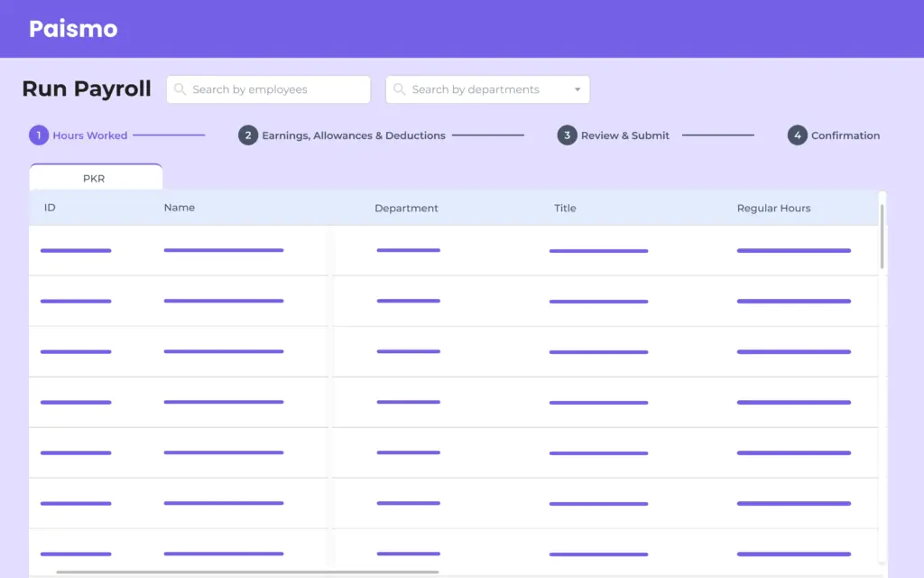Sort by the Regular Hours column header
The width and height of the screenshot is (924, 578).
click(x=773, y=208)
